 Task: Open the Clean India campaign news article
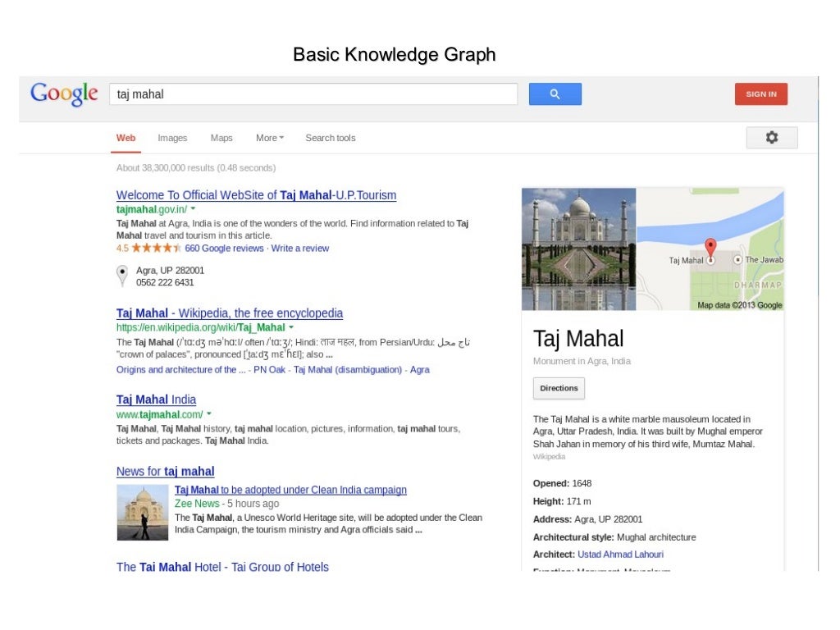pyautogui.click(x=290, y=490)
